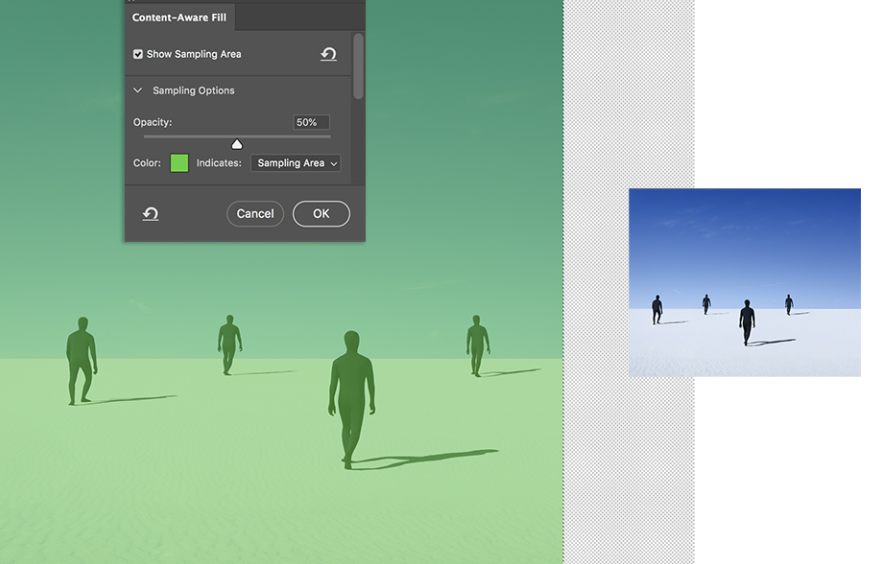Collapse the Sampling Options section
The width and height of the screenshot is (875, 564).
pyautogui.click(x=138, y=90)
